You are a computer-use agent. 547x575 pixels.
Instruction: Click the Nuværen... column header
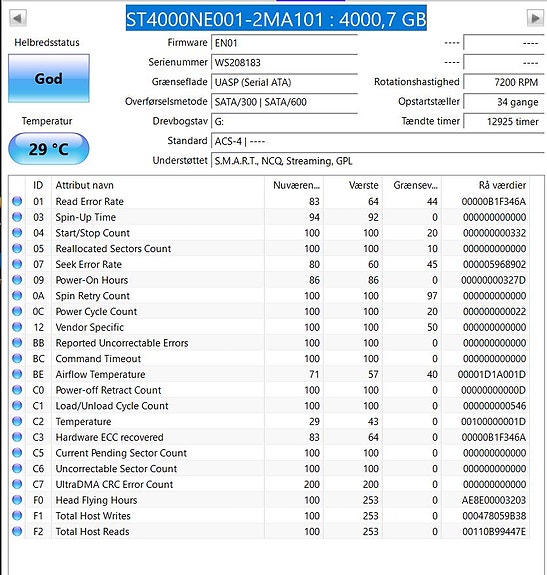pos(294,185)
